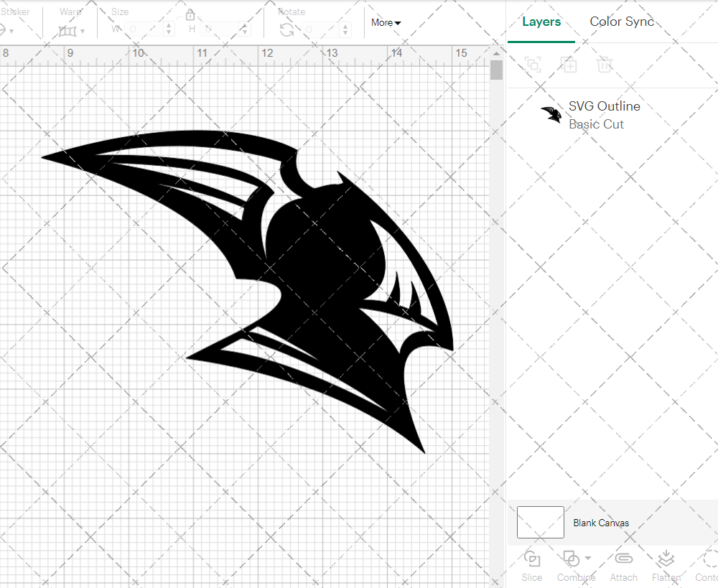Click the group layers icon in Layers panel
The height and width of the screenshot is (588, 718).
coord(533,65)
